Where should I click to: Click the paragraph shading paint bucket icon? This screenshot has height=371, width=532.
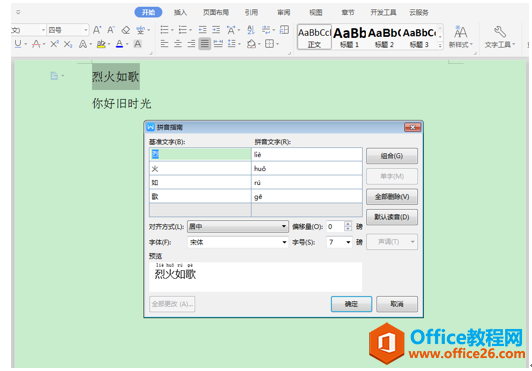click(251, 44)
